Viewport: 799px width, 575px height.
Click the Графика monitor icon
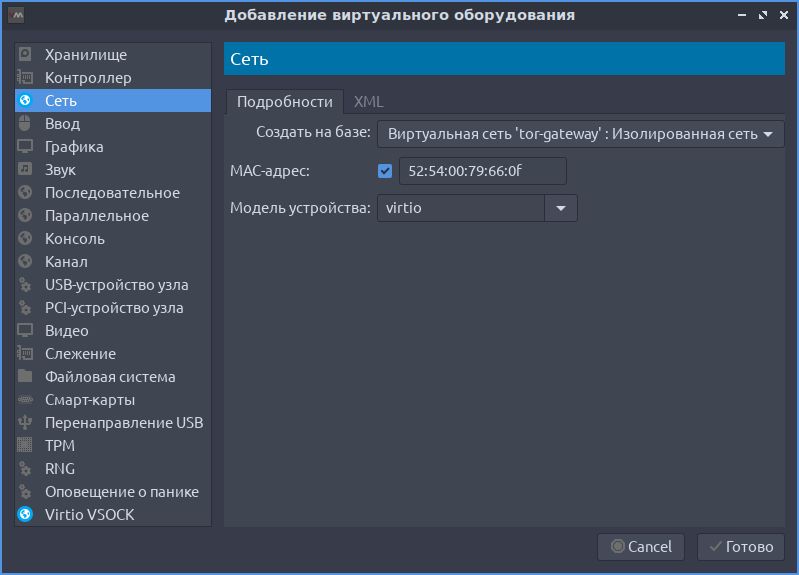point(25,146)
